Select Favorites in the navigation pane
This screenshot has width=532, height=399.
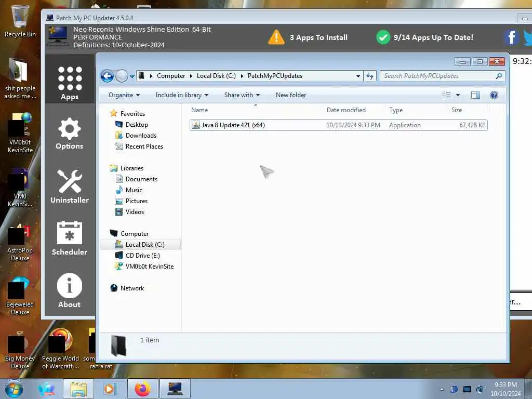pyautogui.click(x=128, y=114)
